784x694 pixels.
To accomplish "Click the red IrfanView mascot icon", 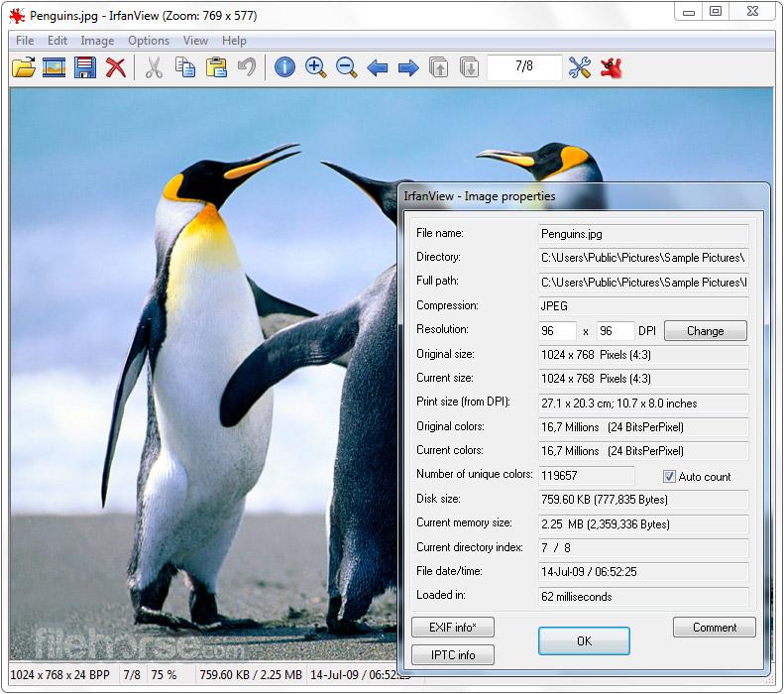I will [611, 67].
